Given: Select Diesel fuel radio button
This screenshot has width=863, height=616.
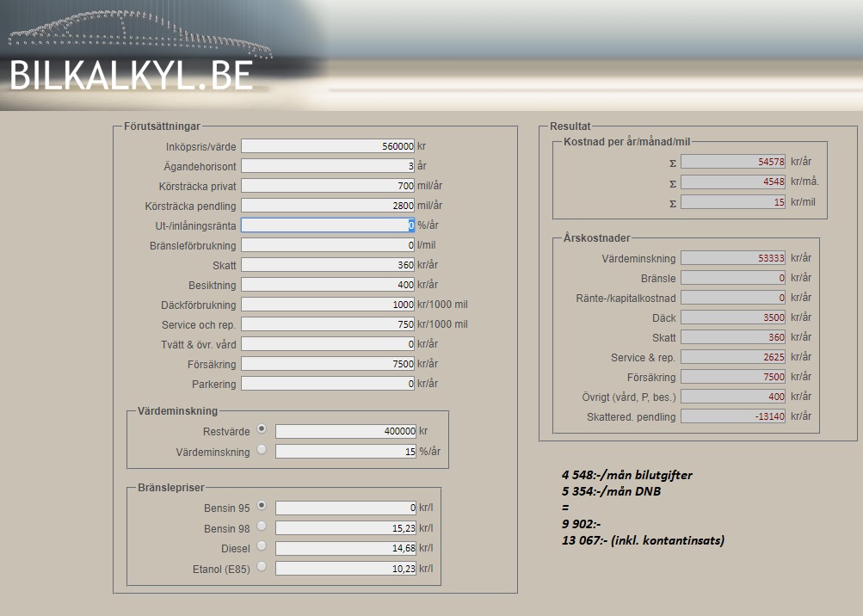Looking at the screenshot, I should (262, 545).
